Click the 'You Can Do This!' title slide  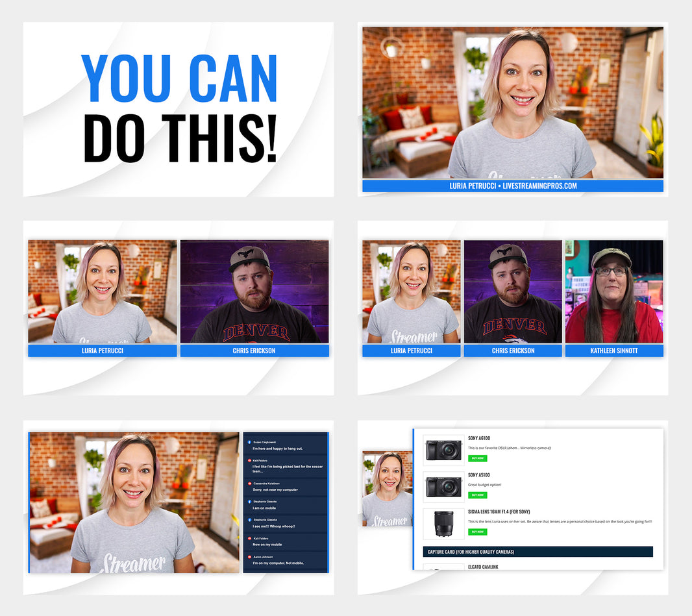coord(179,109)
